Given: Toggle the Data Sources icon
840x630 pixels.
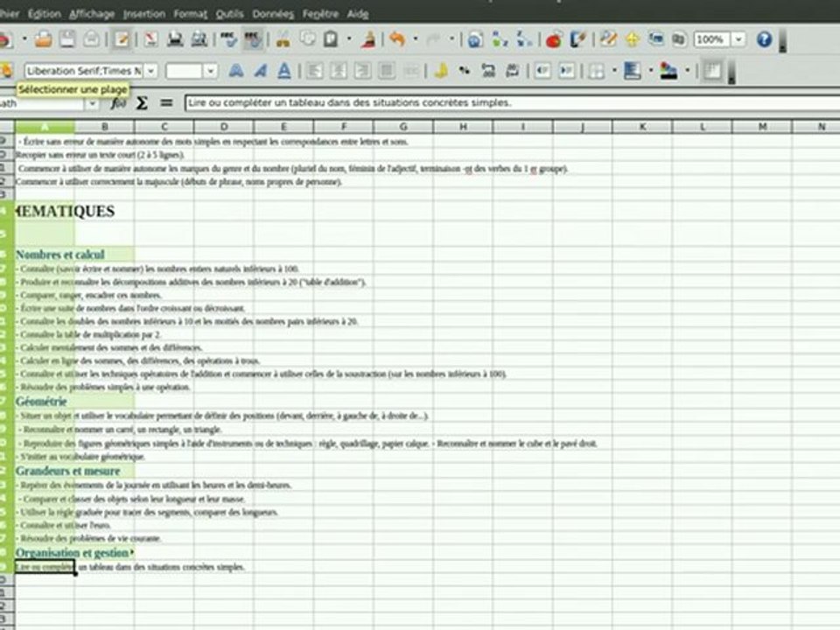Looking at the screenshot, I should [x=679, y=39].
